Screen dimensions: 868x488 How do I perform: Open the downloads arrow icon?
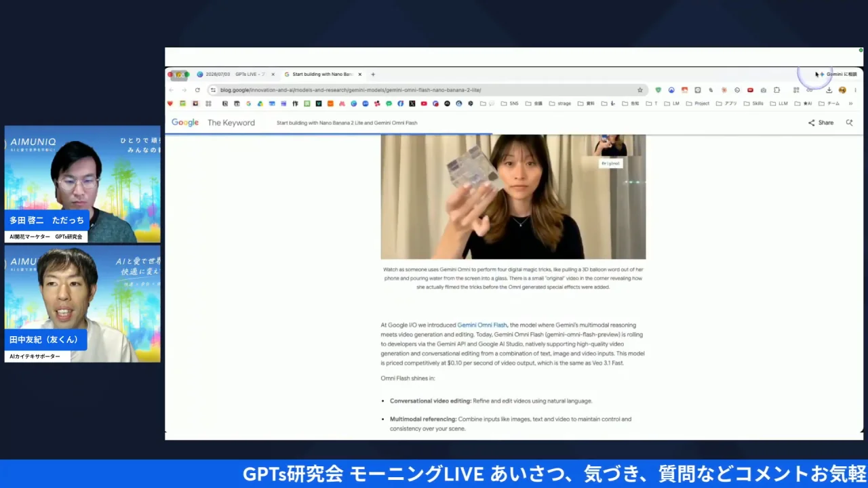(x=829, y=90)
